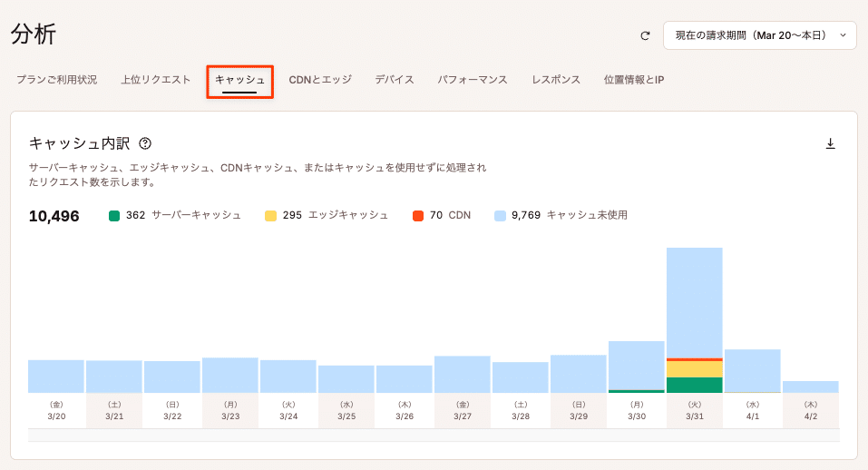Viewport: 868px width, 470px height.
Task: Click the light blue キャッシュ未使用 legend swatch
Action: [x=500, y=216]
